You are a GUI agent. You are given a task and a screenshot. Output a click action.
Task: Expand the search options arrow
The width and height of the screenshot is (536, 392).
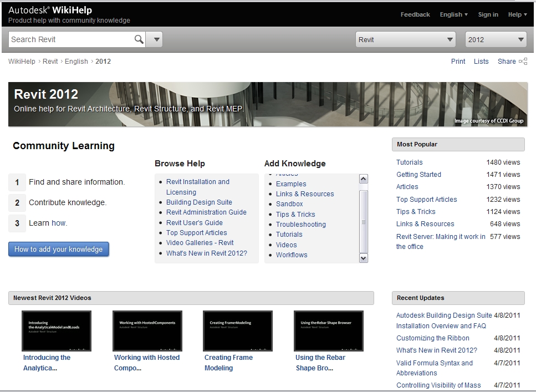(155, 39)
